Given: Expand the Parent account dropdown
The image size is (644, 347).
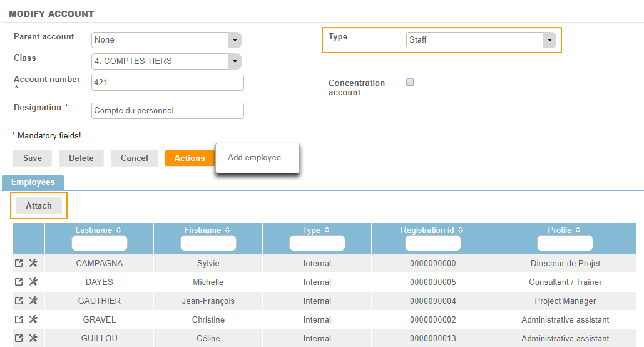Looking at the screenshot, I should tap(234, 40).
